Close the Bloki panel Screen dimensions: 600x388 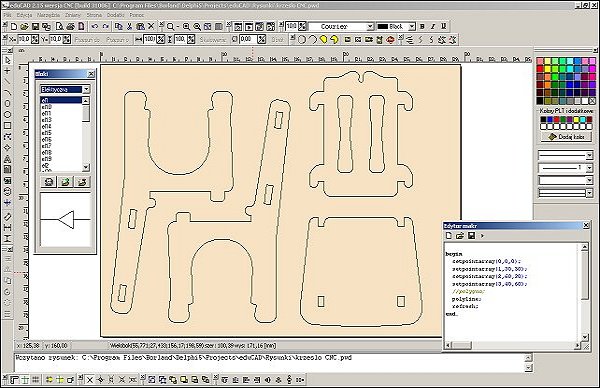tap(91, 74)
